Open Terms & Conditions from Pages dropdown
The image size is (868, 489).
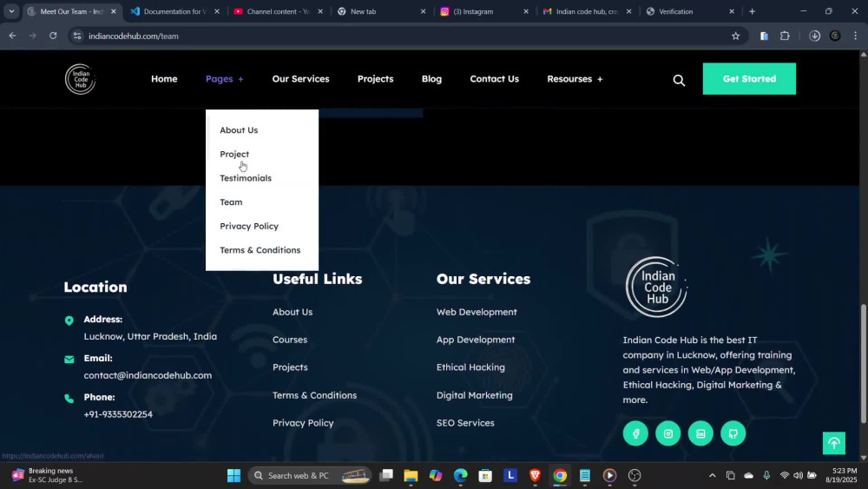tap(260, 250)
